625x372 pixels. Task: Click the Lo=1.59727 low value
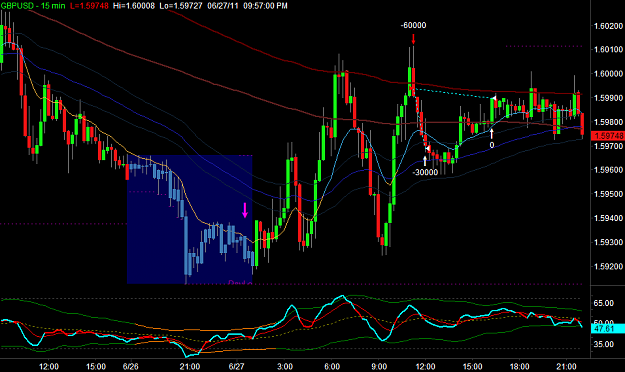tap(181, 6)
